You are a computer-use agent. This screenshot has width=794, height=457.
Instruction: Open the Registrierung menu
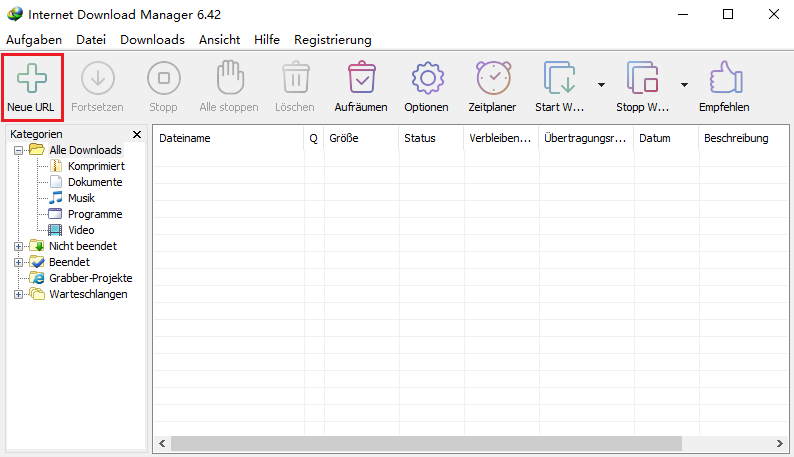(x=332, y=39)
